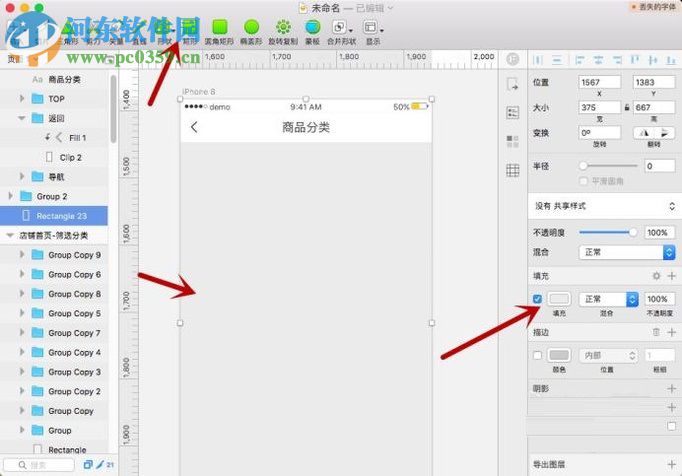Viewport: 682px width, 476px height.
Task: Flip the layer horizontally
Action: (644, 133)
